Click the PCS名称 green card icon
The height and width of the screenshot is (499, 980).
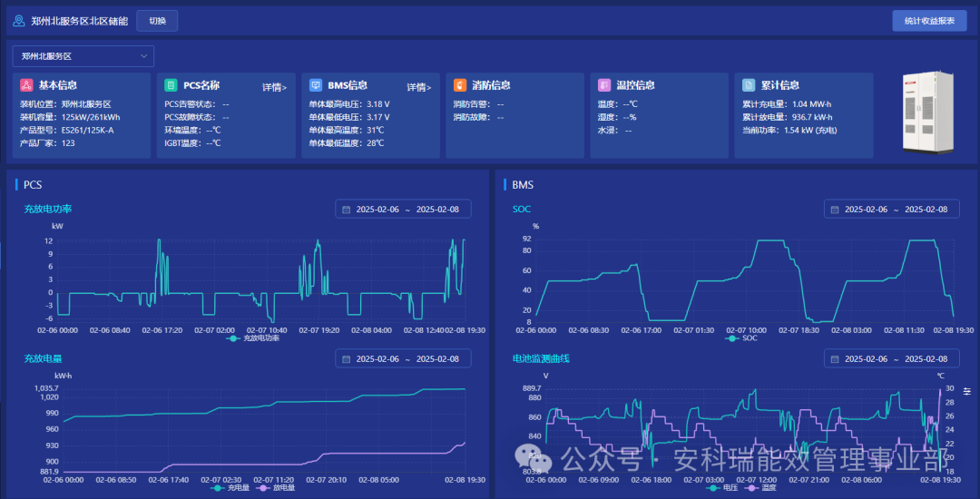[x=171, y=85]
